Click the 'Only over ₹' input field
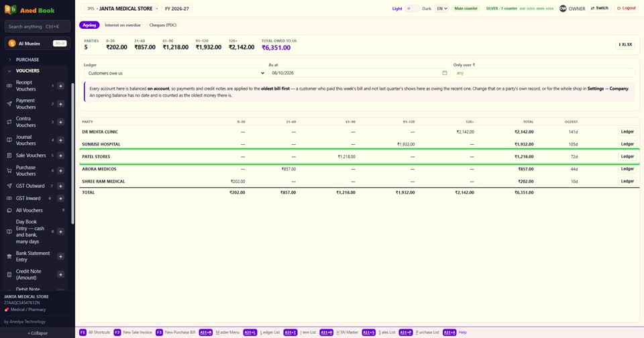Screen dimensions: 644x338 click(543, 73)
